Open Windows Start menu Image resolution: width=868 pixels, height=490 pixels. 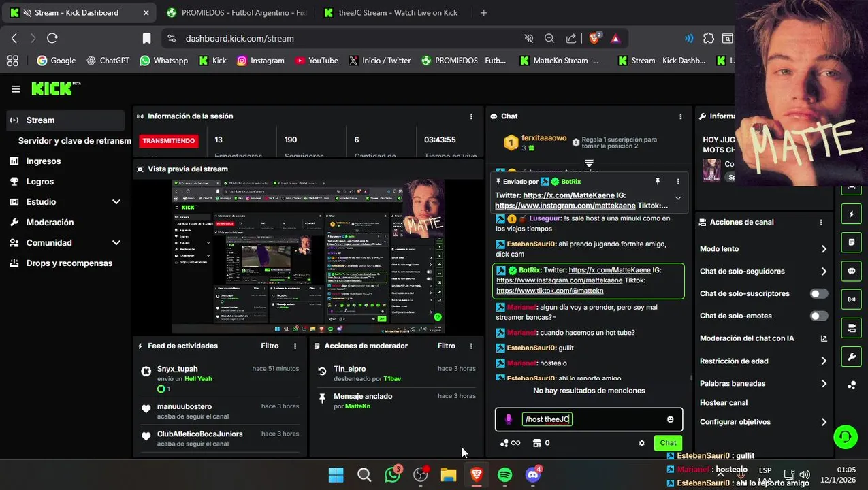336,475
